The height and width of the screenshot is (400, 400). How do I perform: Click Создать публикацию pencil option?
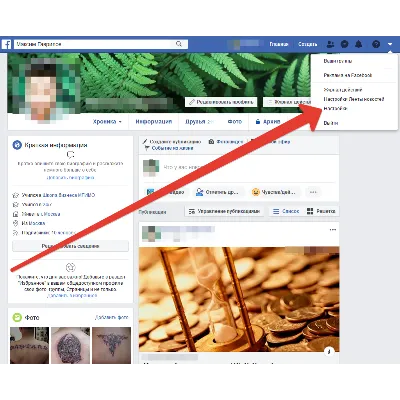(172, 142)
